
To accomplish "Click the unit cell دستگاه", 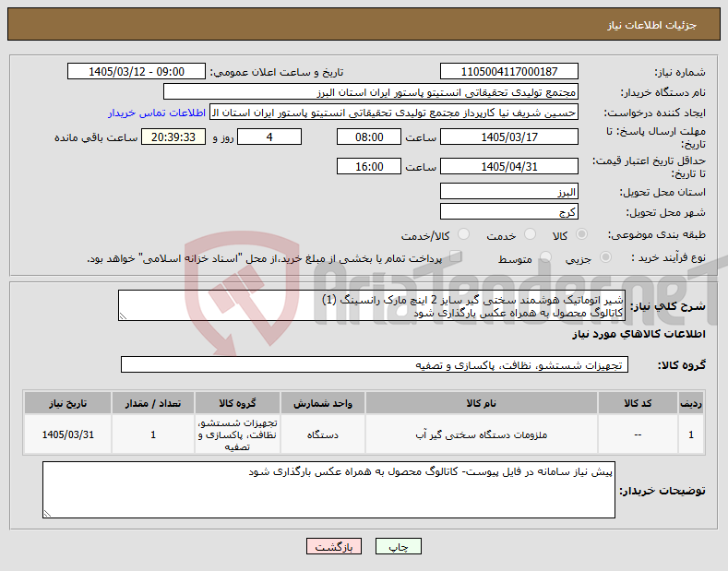I will [323, 435].
